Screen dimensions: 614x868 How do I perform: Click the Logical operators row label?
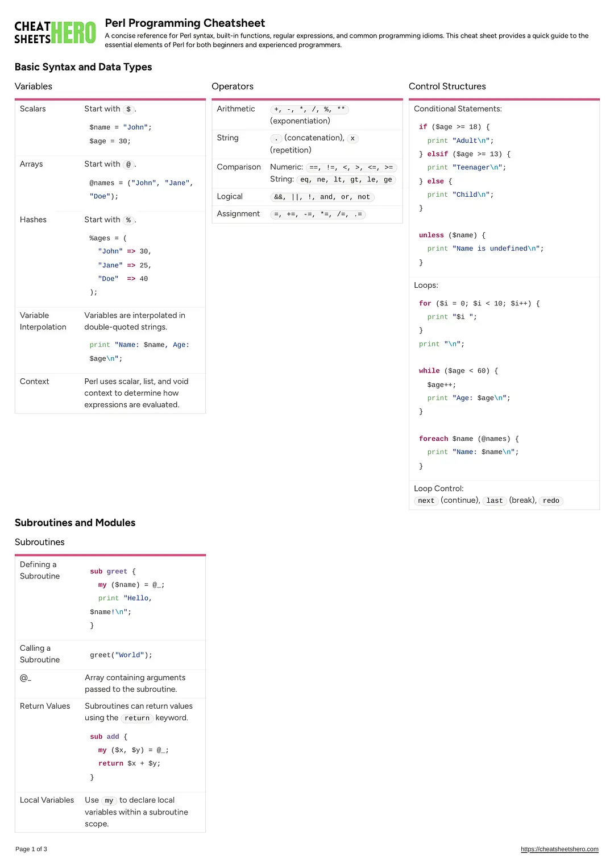tap(230, 196)
